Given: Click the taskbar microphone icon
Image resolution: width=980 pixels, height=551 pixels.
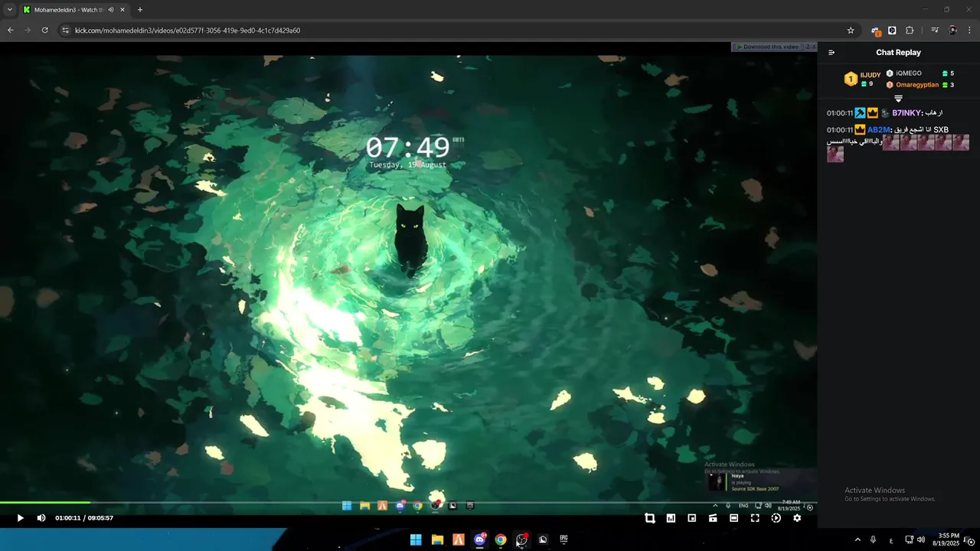Looking at the screenshot, I should (874, 540).
